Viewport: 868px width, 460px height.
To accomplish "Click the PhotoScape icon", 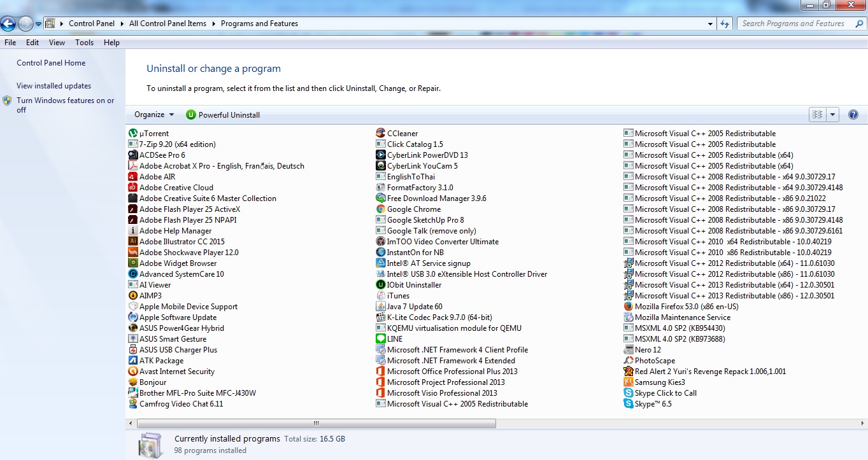I will (629, 361).
